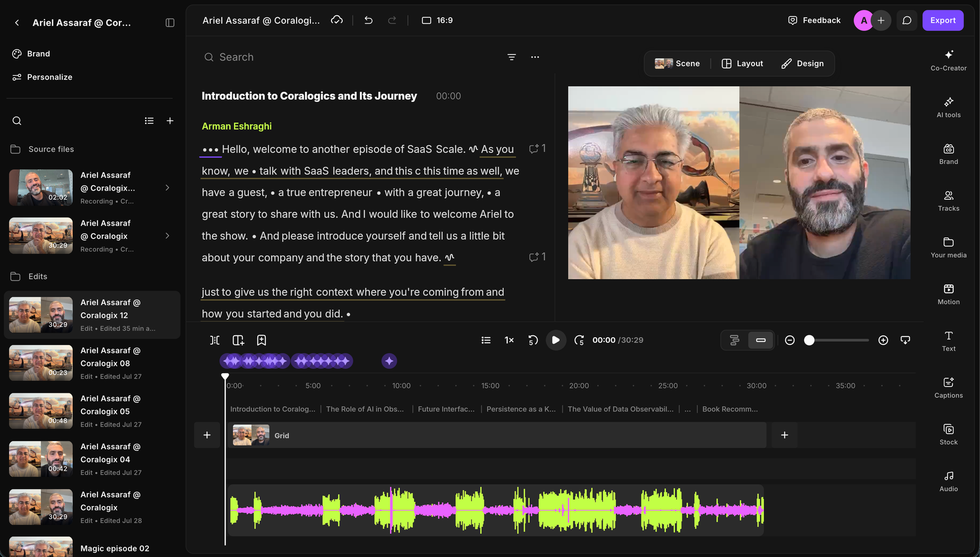Open the Co-Creator panel
Viewport: 980px width, 557px height.
click(948, 60)
